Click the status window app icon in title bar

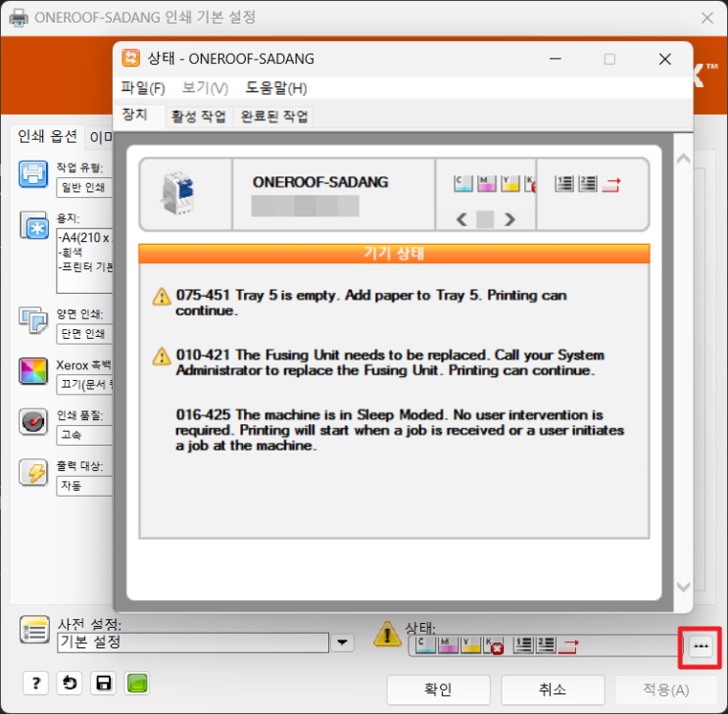[x=130, y=59]
